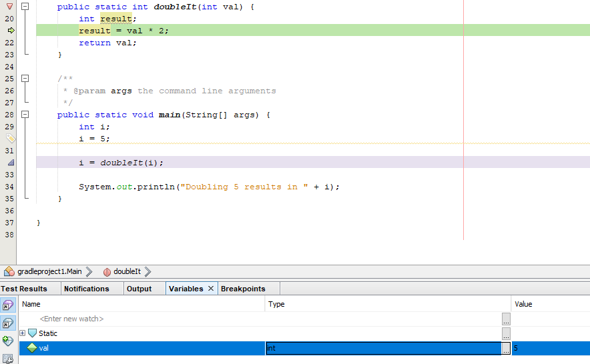Switch to the Output tab
This screenshot has width=590, height=364.
pos(139,289)
